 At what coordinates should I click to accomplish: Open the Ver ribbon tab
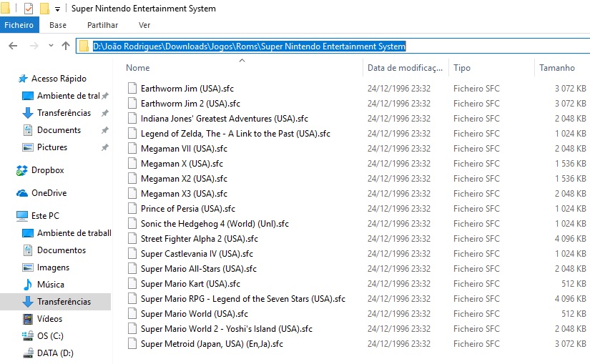click(x=144, y=25)
